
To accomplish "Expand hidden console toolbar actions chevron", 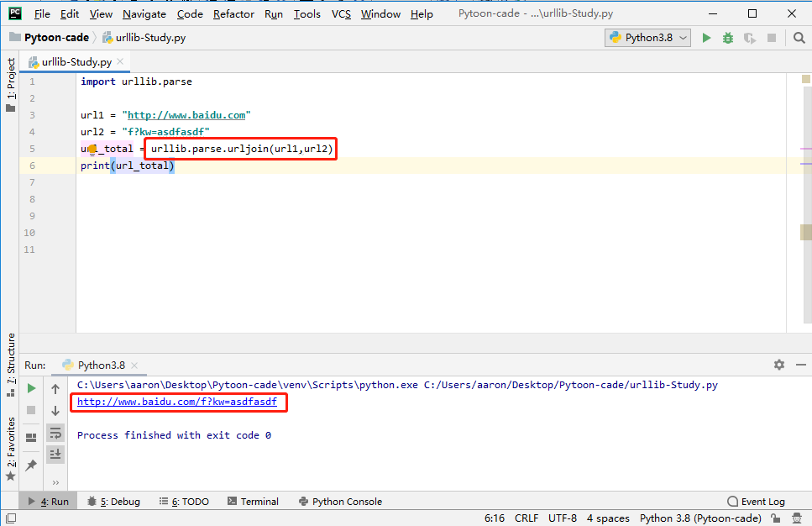I will (x=55, y=481).
